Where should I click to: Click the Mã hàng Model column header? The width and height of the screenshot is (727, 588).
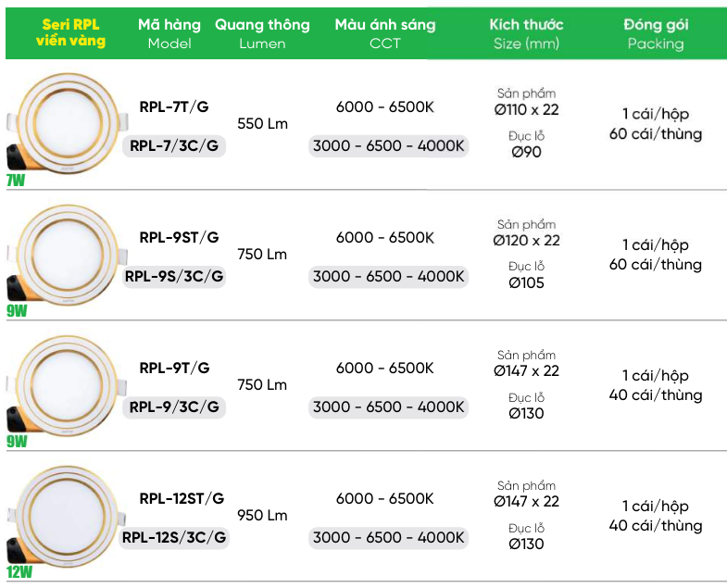pyautogui.click(x=169, y=33)
